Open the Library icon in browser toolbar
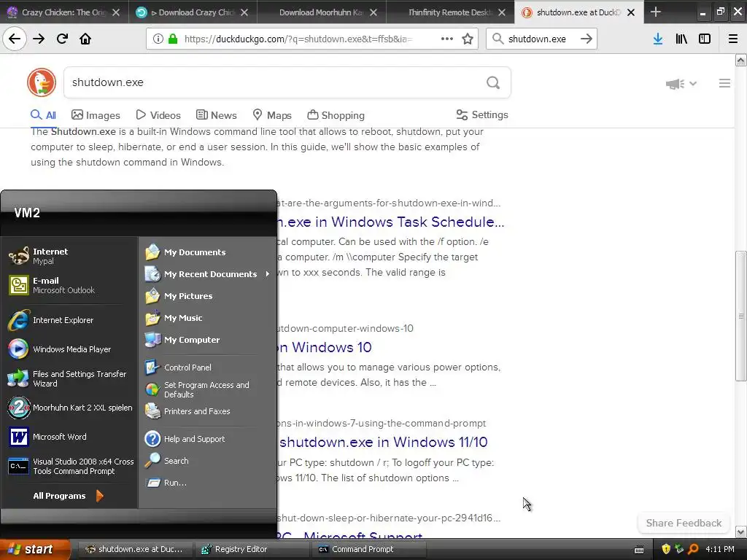The width and height of the screenshot is (747, 560). tap(681, 39)
